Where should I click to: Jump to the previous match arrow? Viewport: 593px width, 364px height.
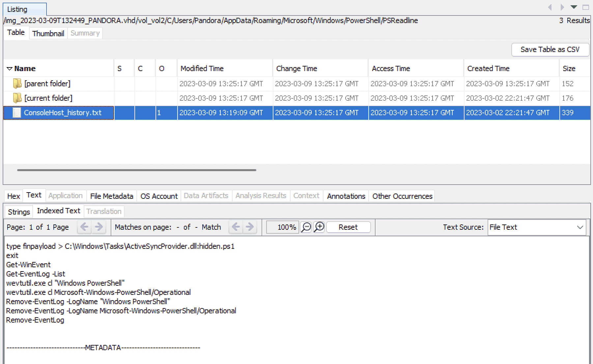[236, 227]
